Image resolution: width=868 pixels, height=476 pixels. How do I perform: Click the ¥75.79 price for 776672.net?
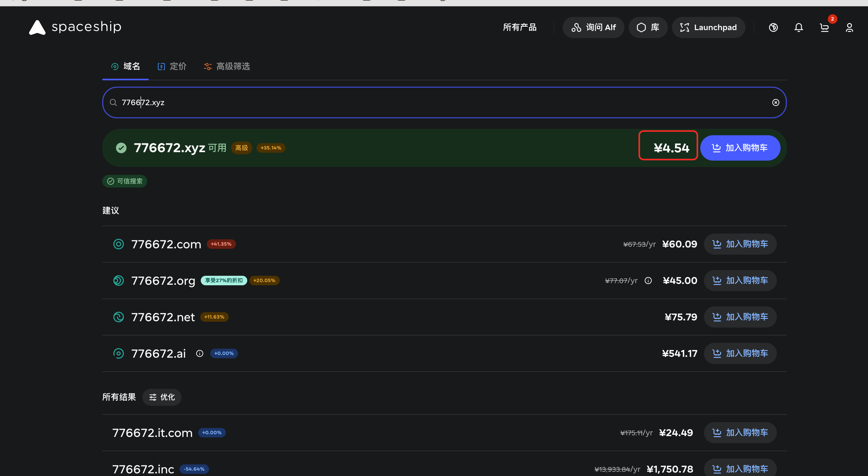pyautogui.click(x=681, y=317)
